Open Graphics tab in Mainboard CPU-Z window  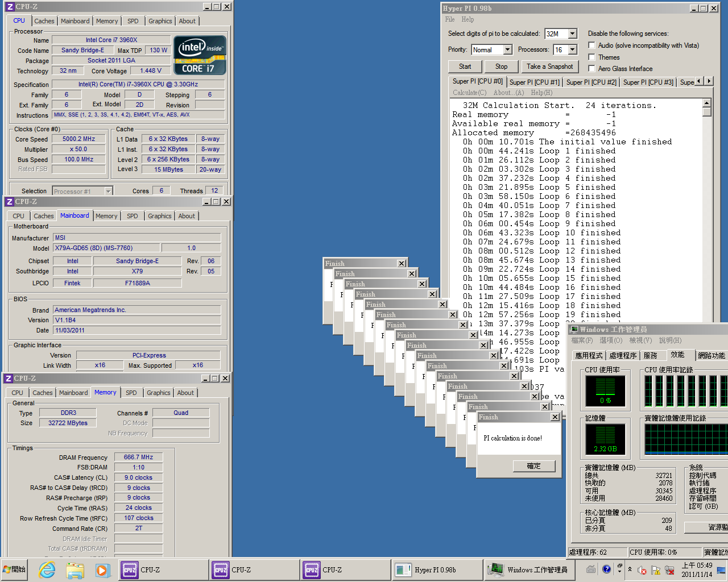(160, 216)
